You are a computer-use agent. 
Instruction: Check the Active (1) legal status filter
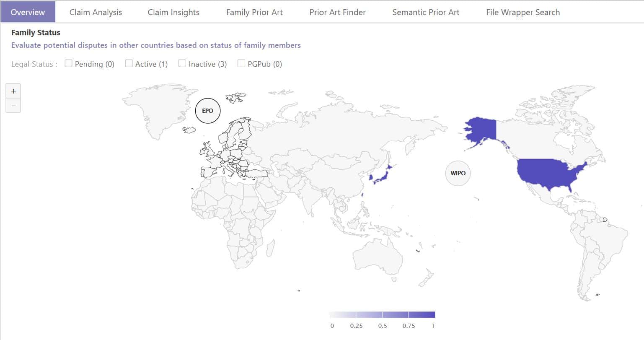129,64
